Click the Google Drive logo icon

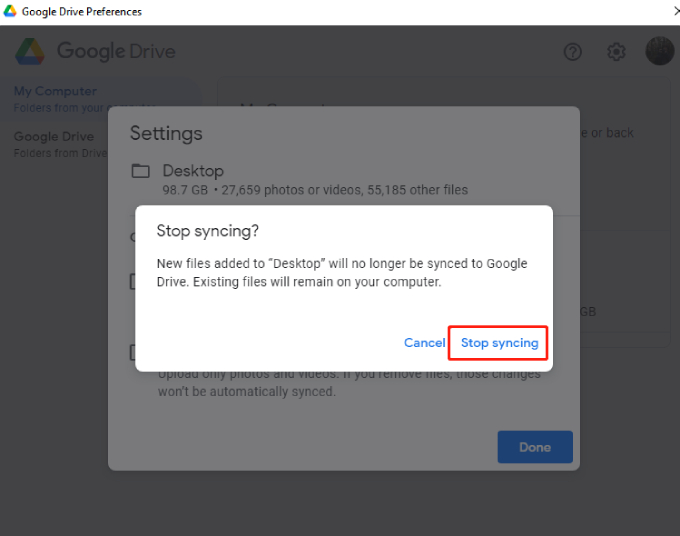[30, 51]
